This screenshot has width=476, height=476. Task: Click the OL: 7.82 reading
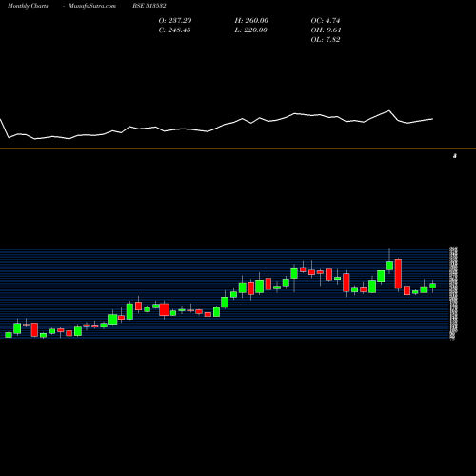(326, 40)
